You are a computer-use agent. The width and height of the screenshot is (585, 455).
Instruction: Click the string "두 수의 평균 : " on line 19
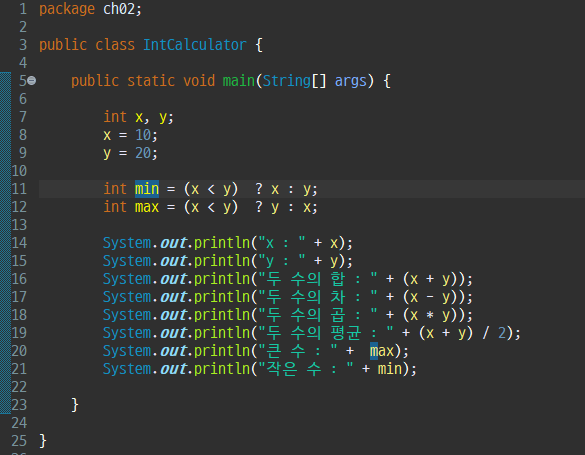click(326, 333)
